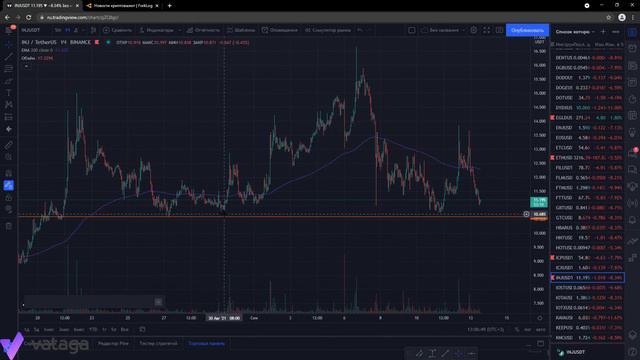Open the notifications bell in right sidebar
This screenshot has width=640, height=360.
pyautogui.click(x=632, y=220)
